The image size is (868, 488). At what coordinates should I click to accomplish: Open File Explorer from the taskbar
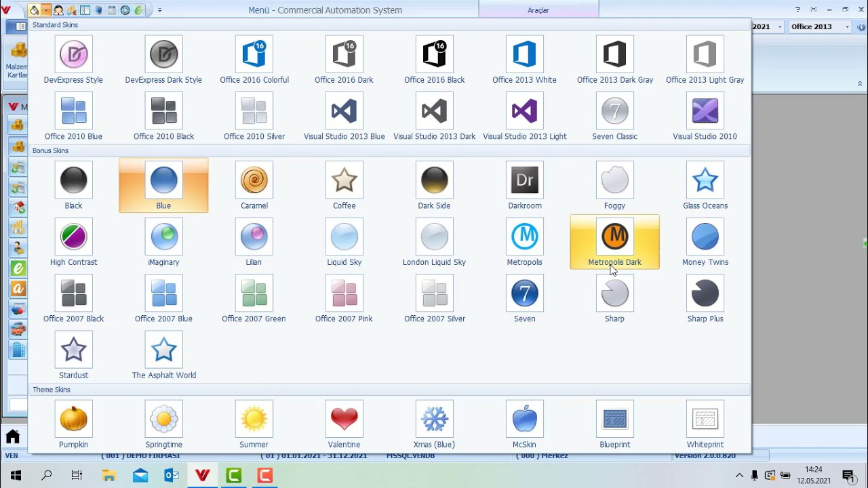[x=108, y=475]
